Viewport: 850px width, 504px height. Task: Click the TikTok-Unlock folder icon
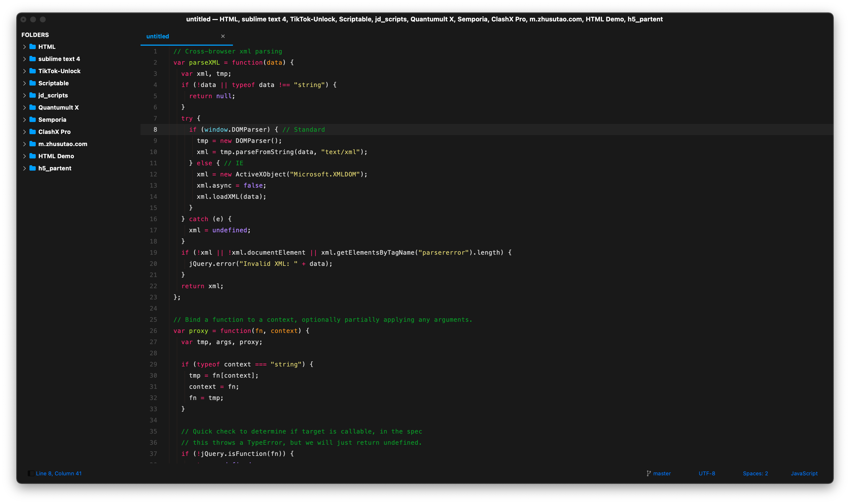click(x=33, y=71)
